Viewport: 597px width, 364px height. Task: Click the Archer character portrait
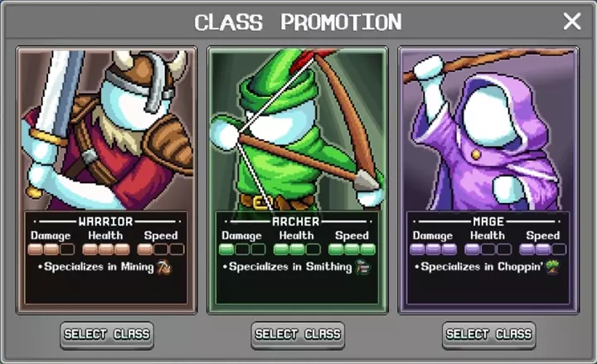click(x=298, y=130)
